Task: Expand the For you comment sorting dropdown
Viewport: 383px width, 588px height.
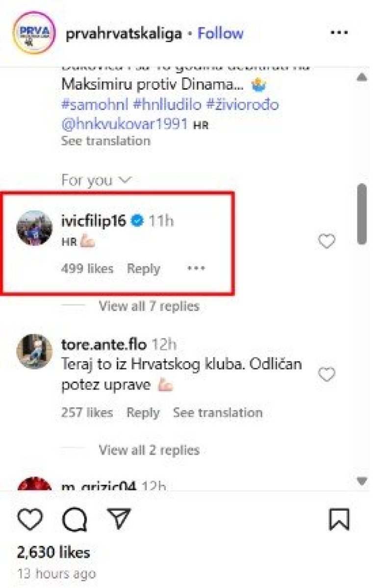Action: (96, 180)
